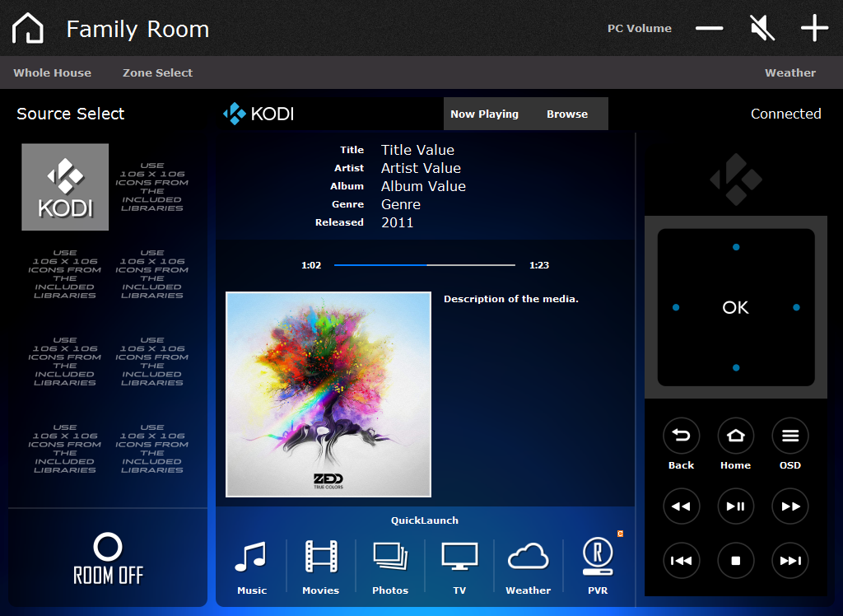Click the 'Description of the media.' text
This screenshot has width=843, height=616.
[511, 299]
